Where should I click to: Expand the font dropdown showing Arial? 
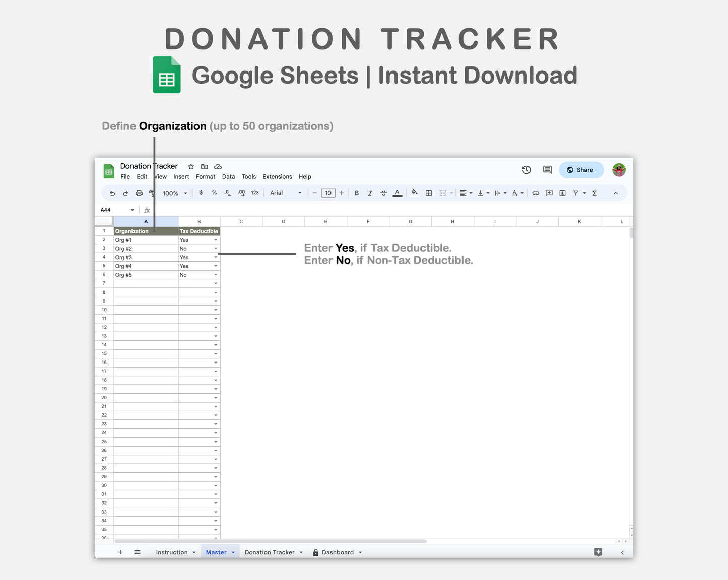(x=299, y=193)
